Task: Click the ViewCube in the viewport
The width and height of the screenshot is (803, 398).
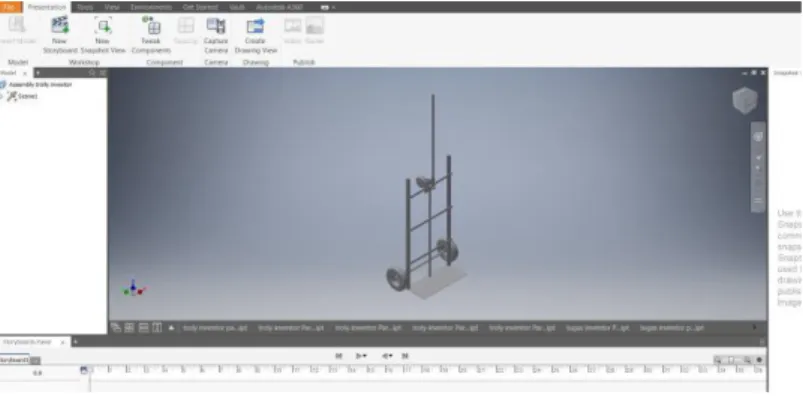Action: [745, 100]
